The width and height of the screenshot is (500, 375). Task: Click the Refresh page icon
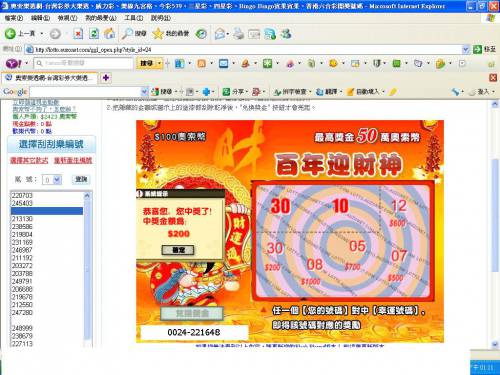click(x=94, y=34)
